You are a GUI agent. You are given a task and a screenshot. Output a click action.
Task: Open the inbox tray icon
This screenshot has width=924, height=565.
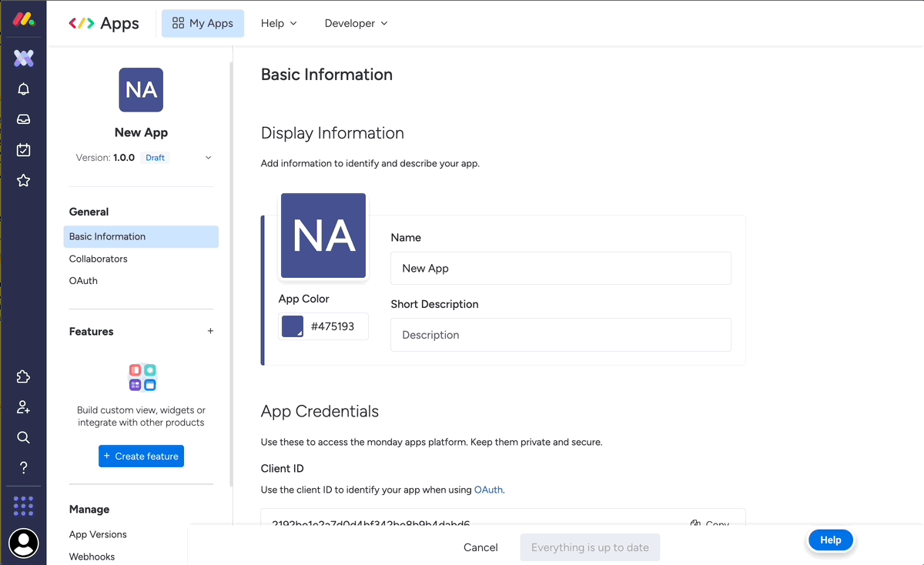(x=24, y=119)
